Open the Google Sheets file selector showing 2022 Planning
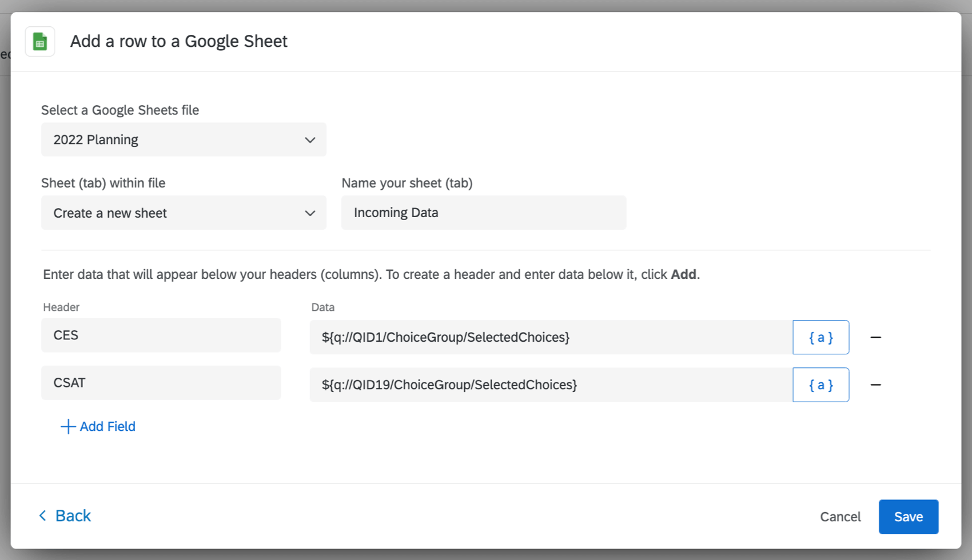 click(183, 139)
